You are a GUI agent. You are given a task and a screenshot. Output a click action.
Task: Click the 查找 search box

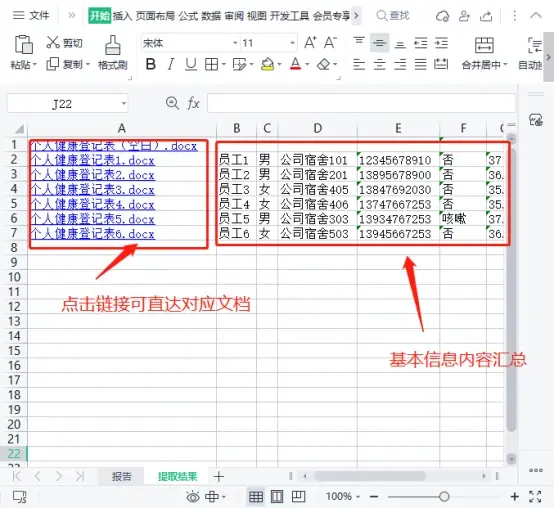[393, 16]
